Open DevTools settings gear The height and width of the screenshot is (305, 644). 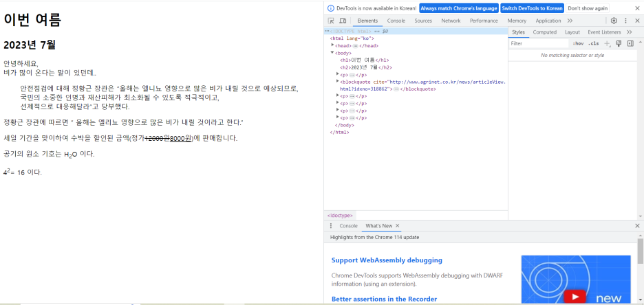click(614, 21)
